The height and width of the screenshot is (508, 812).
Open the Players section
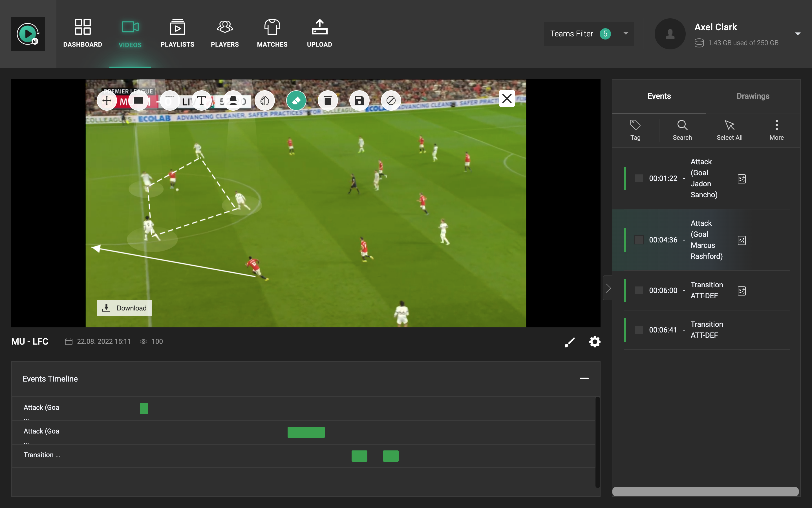(225, 34)
